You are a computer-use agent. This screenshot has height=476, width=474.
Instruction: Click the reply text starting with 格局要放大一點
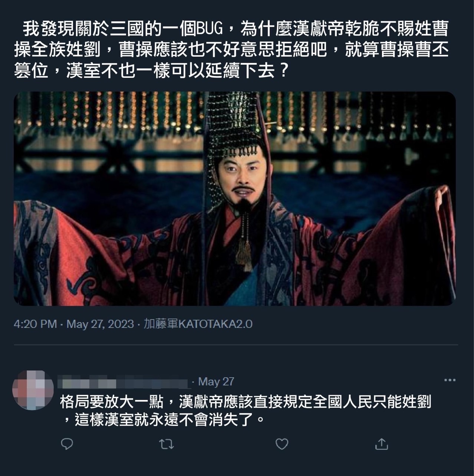[x=246, y=411]
